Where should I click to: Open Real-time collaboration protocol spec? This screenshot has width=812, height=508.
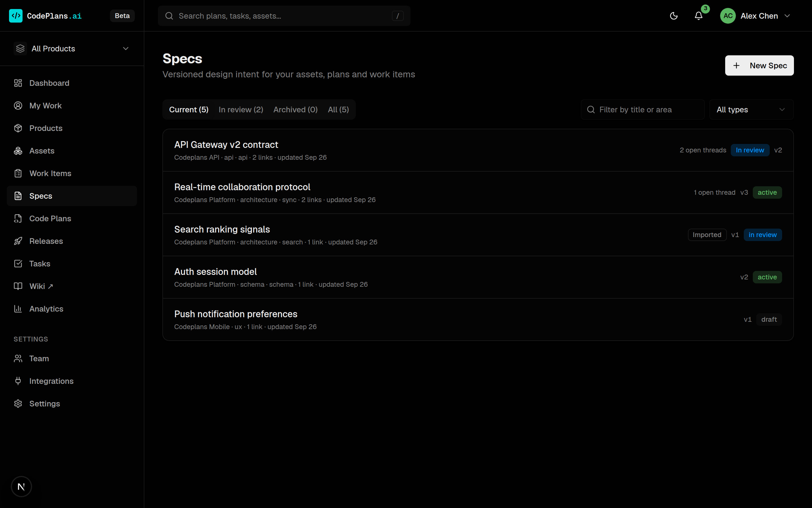pyautogui.click(x=478, y=193)
